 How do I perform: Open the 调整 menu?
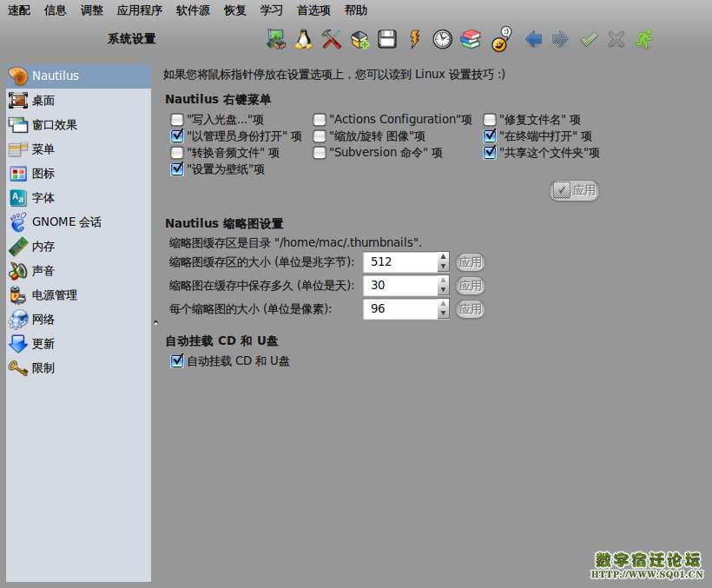(x=92, y=10)
